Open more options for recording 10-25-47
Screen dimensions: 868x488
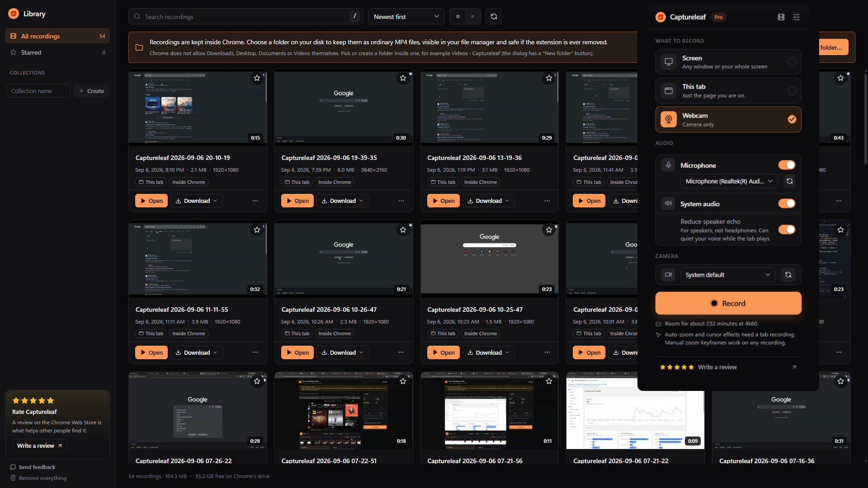[547, 352]
